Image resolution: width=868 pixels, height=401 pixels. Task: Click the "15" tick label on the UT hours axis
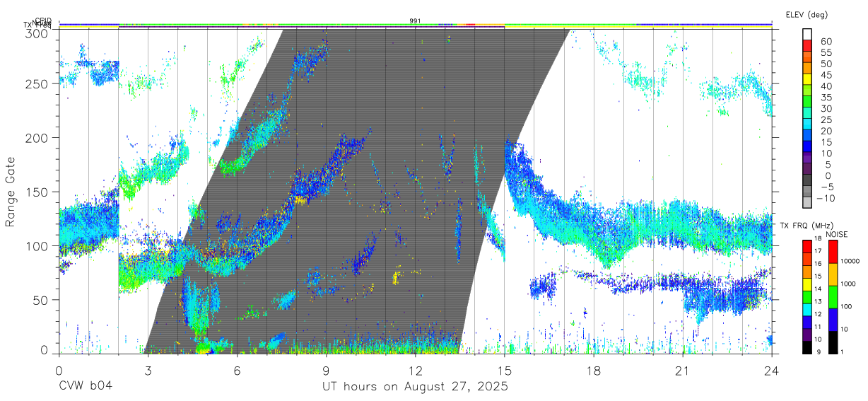504,370
